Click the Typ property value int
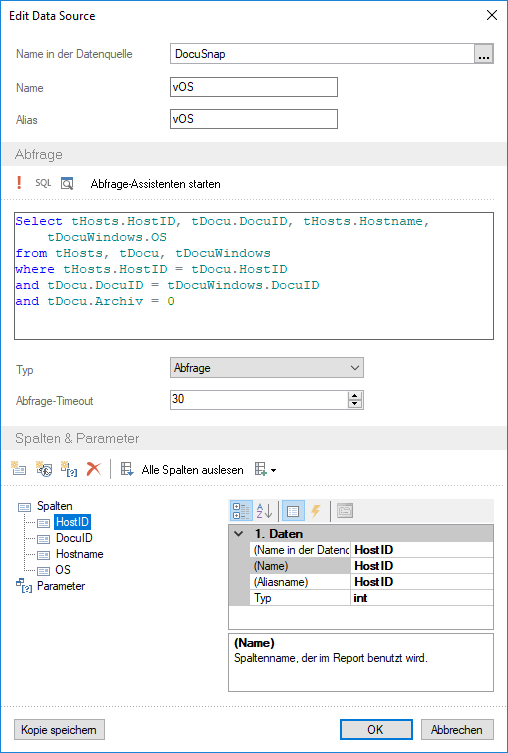Viewport: 508px width, 753px height. (x=422, y=598)
